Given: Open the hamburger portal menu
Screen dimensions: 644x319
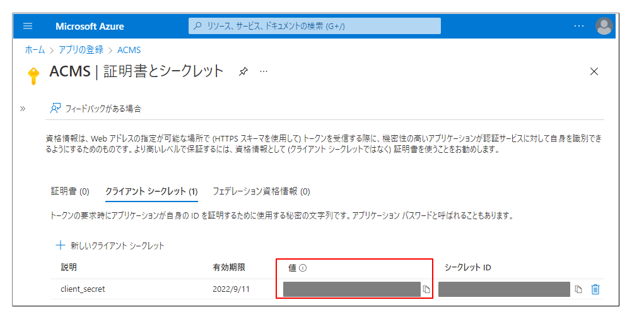Looking at the screenshot, I should (x=28, y=26).
